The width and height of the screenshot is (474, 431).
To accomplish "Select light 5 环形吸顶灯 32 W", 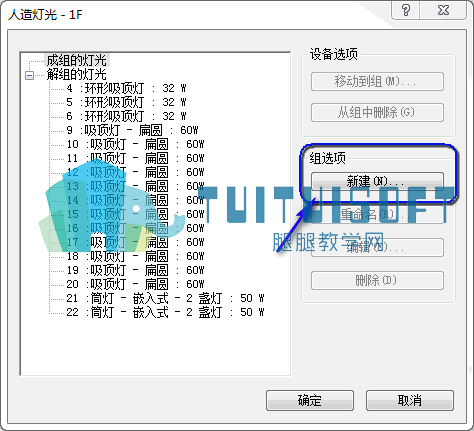I will [126, 102].
